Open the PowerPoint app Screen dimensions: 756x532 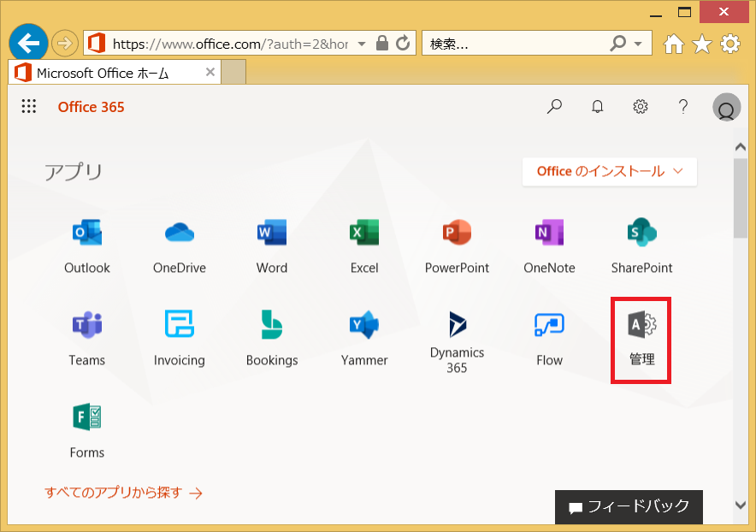(x=457, y=247)
